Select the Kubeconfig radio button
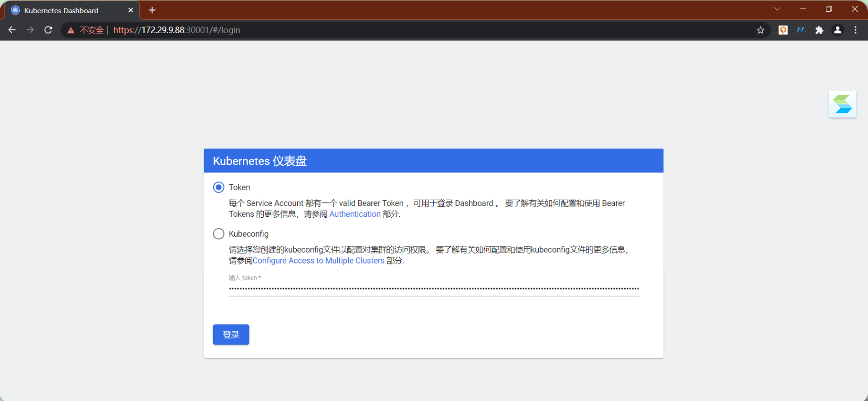Viewport: 868px width, 401px height. [218, 234]
